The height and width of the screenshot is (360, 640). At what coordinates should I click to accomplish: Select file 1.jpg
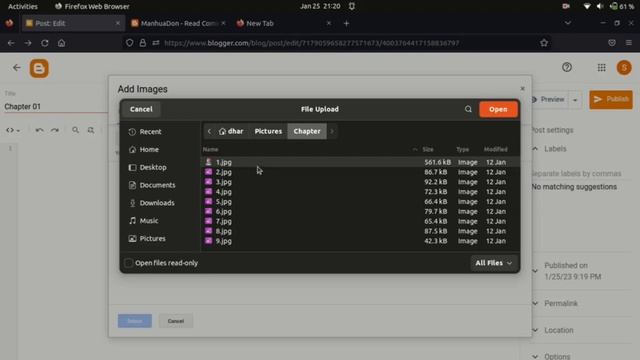(x=360, y=162)
